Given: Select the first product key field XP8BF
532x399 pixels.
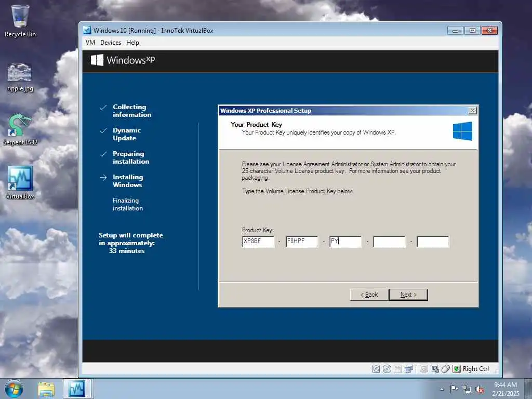Looking at the screenshot, I should pos(258,242).
